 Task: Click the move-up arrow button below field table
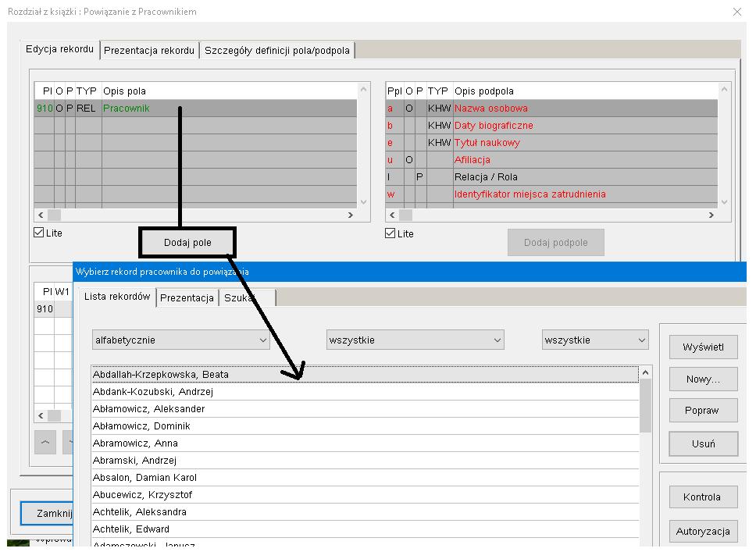[x=45, y=442]
